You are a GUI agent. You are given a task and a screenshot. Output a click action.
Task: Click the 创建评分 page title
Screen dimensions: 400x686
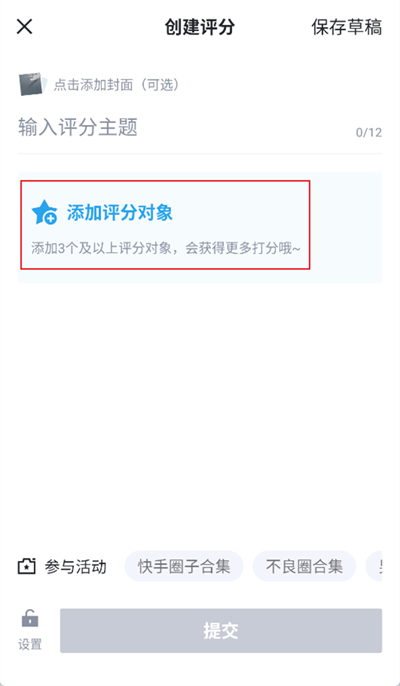click(200, 27)
